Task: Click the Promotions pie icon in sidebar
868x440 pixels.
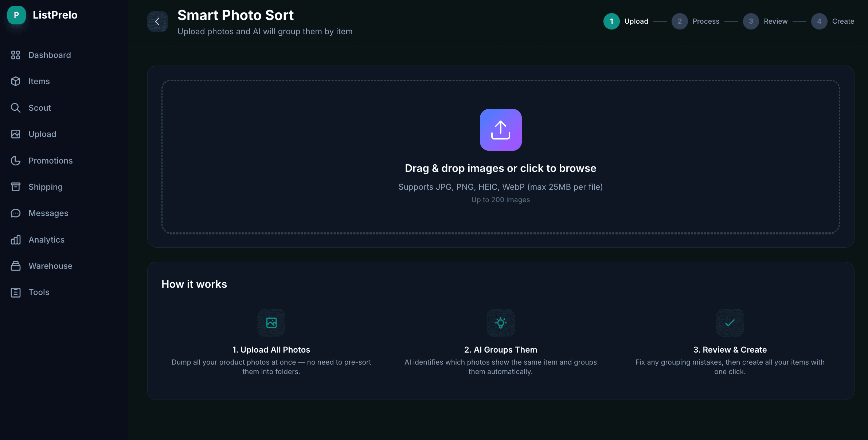Action: pyautogui.click(x=16, y=161)
